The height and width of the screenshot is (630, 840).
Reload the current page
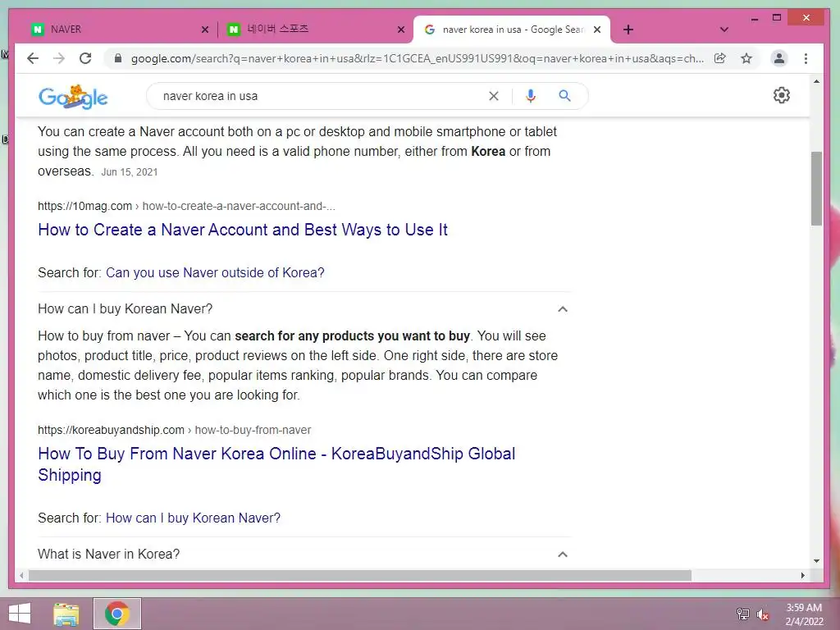click(x=85, y=58)
